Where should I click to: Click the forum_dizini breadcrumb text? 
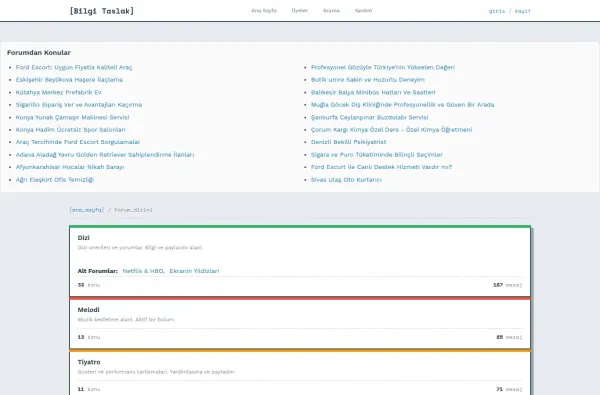tap(133, 210)
